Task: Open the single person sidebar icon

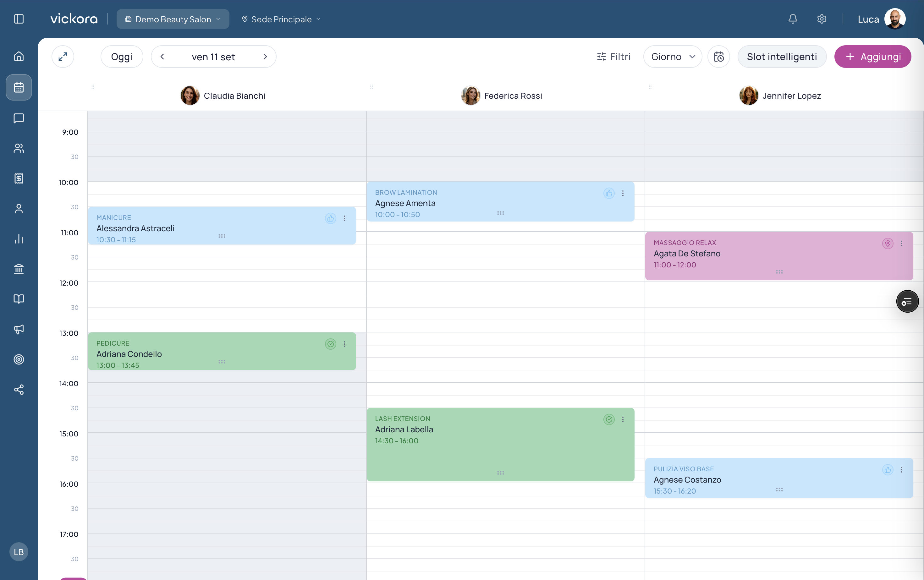Action: click(19, 209)
